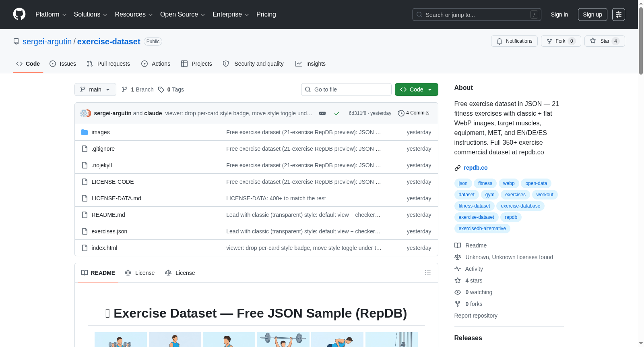Open the exercisedb-alternative topic tag

482,229
